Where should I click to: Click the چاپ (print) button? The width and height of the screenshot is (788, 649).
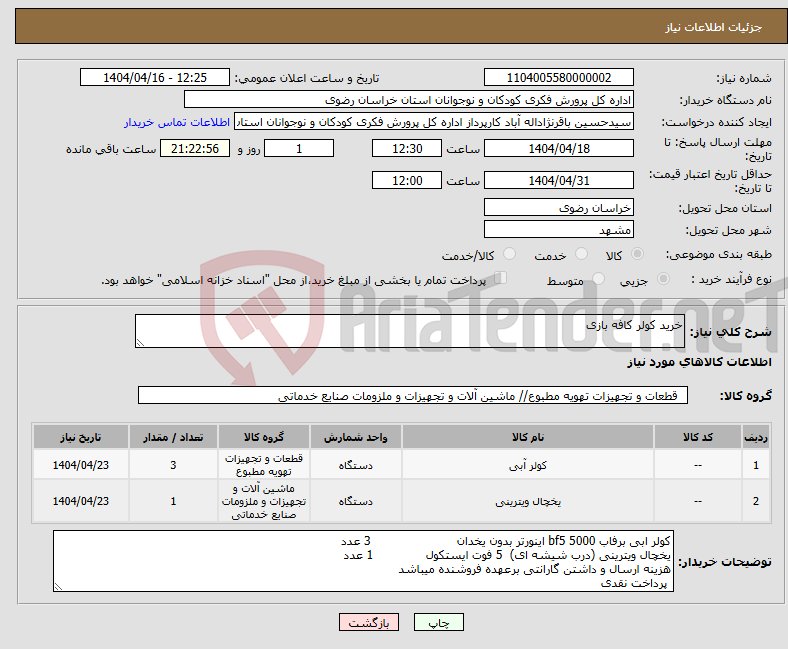438,622
